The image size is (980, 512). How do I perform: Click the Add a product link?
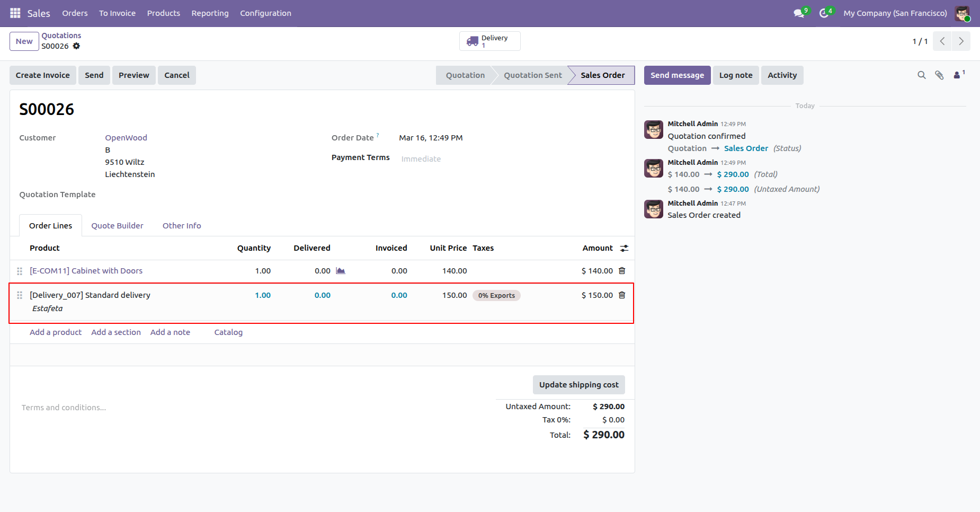(x=56, y=332)
